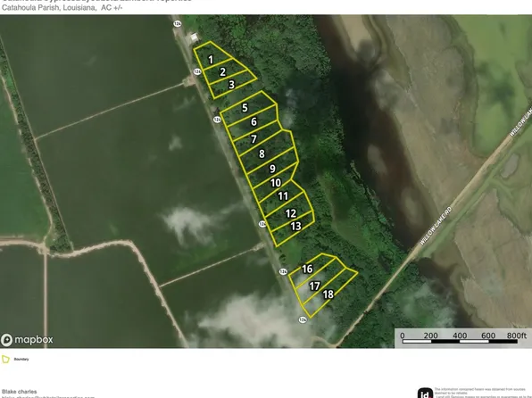Click the "Blake charles" agent name

[20, 392]
